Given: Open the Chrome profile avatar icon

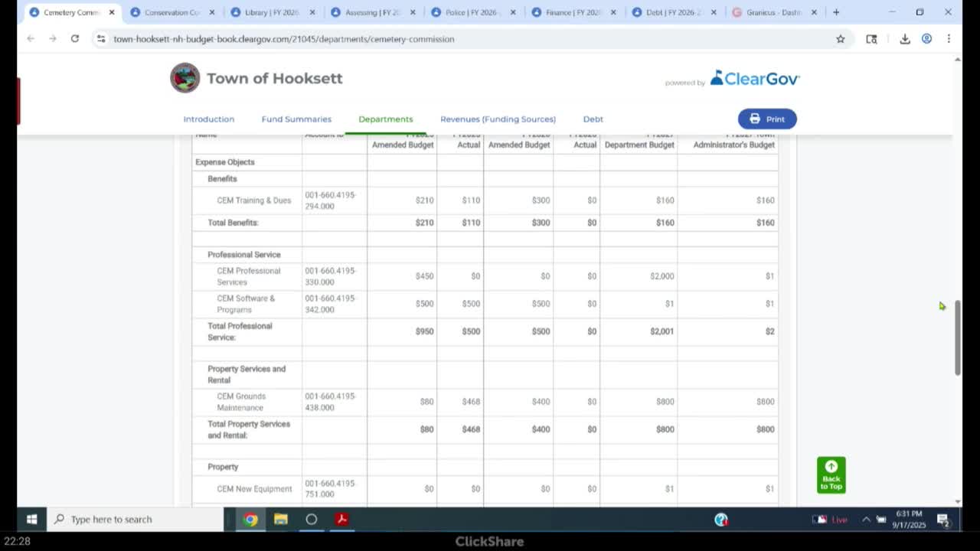Looking at the screenshot, I should [926, 39].
